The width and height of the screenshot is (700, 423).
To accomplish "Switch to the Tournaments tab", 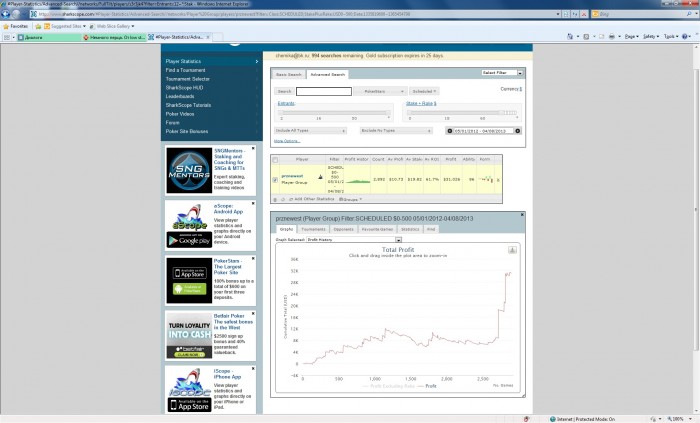I will coord(313,229).
